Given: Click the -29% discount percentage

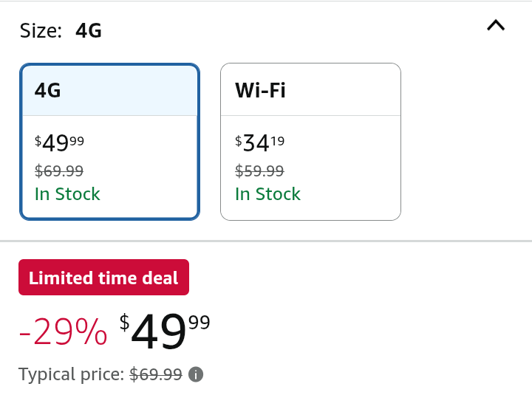Looking at the screenshot, I should [x=63, y=333].
